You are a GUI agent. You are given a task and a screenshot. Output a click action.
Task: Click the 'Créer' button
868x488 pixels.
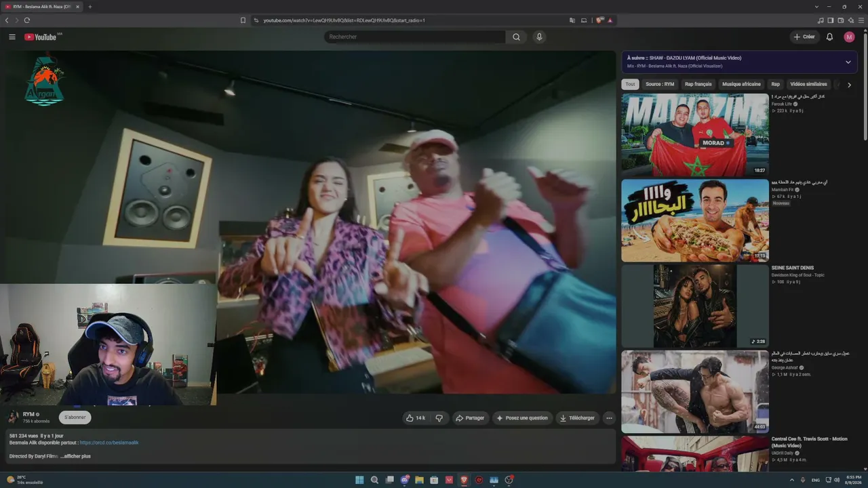click(x=805, y=37)
